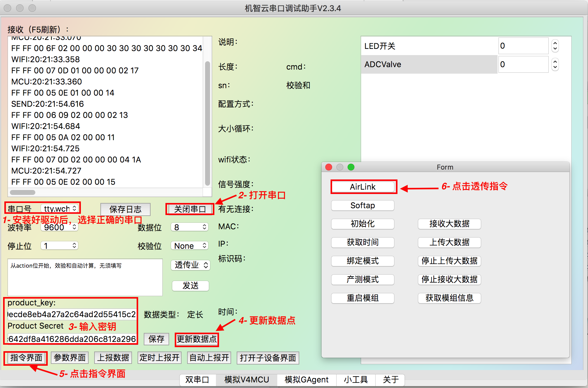Click the 发送 button to send data

(190, 286)
